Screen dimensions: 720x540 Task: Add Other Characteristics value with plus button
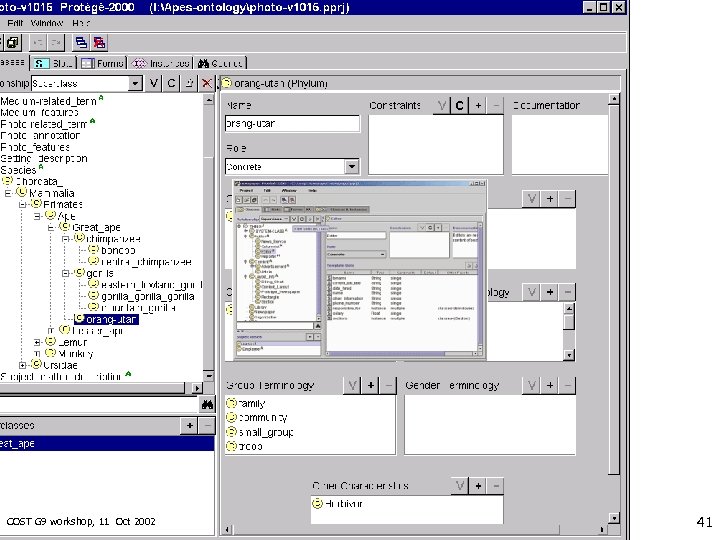point(478,486)
